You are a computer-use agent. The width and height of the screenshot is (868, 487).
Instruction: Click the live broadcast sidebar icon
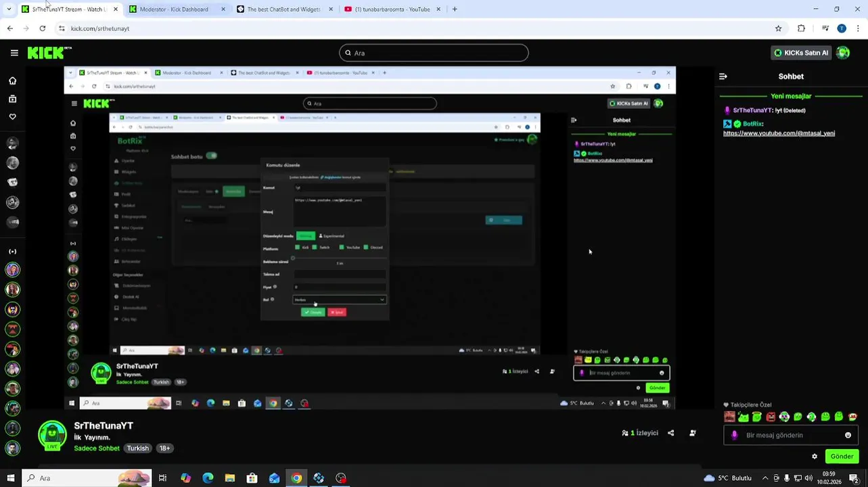tap(12, 252)
